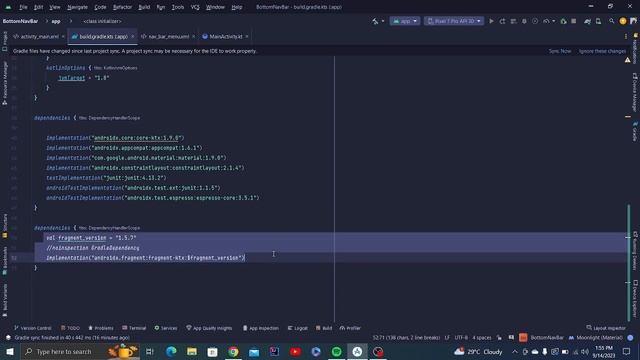Open File Explorer from taskbar

coord(192,351)
